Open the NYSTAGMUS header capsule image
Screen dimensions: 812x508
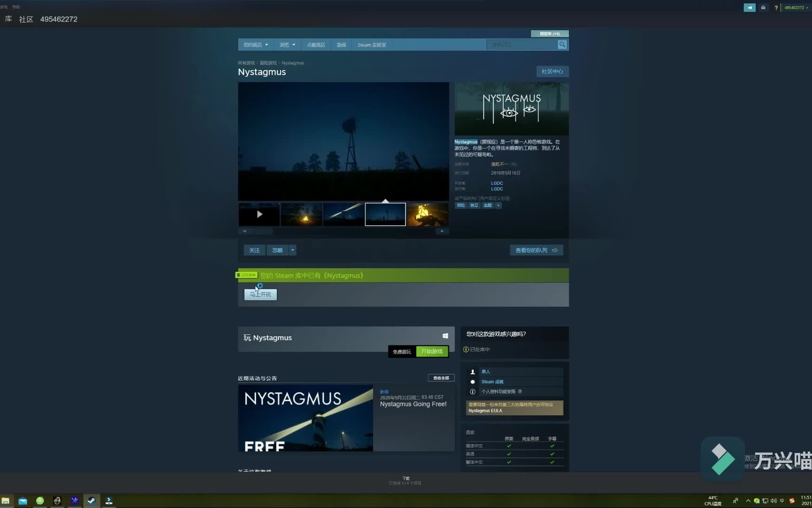(512, 109)
